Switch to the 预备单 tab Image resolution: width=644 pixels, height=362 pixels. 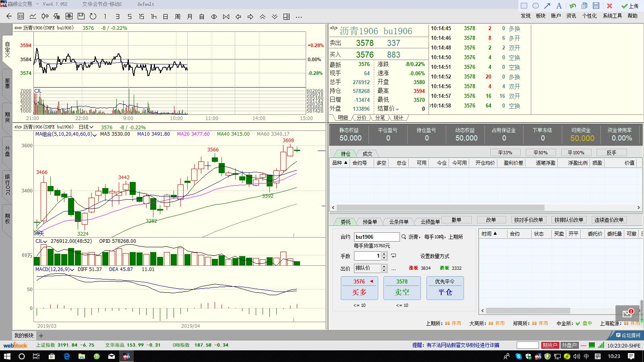(x=369, y=221)
